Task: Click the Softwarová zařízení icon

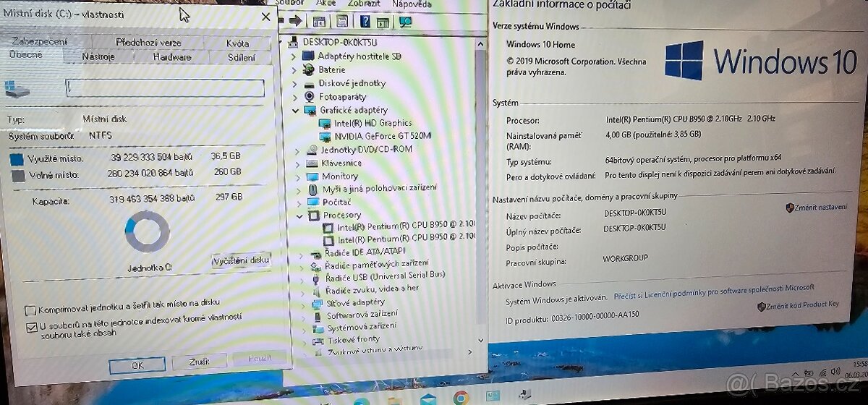Action: (318, 316)
